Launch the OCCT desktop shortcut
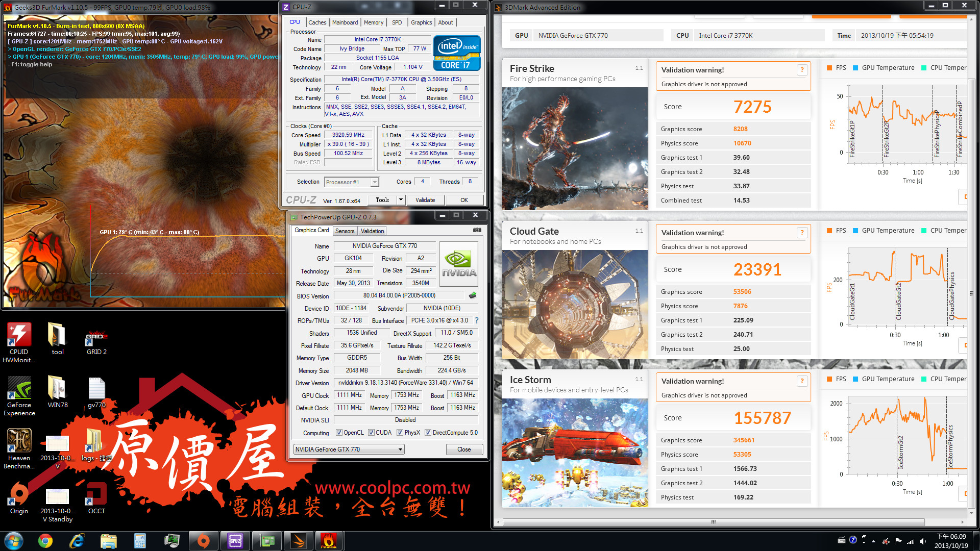Image resolution: width=980 pixels, height=551 pixels. click(x=96, y=498)
